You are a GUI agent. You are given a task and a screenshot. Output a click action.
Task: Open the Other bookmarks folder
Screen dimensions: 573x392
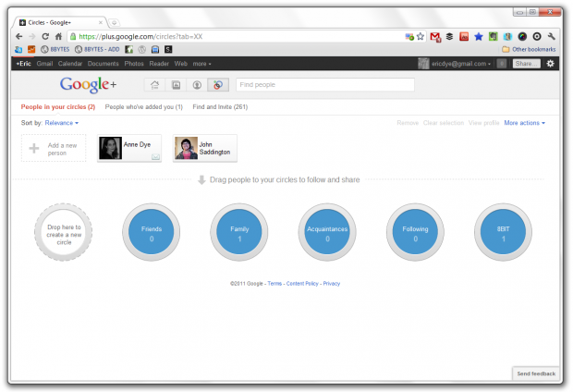tap(529, 49)
